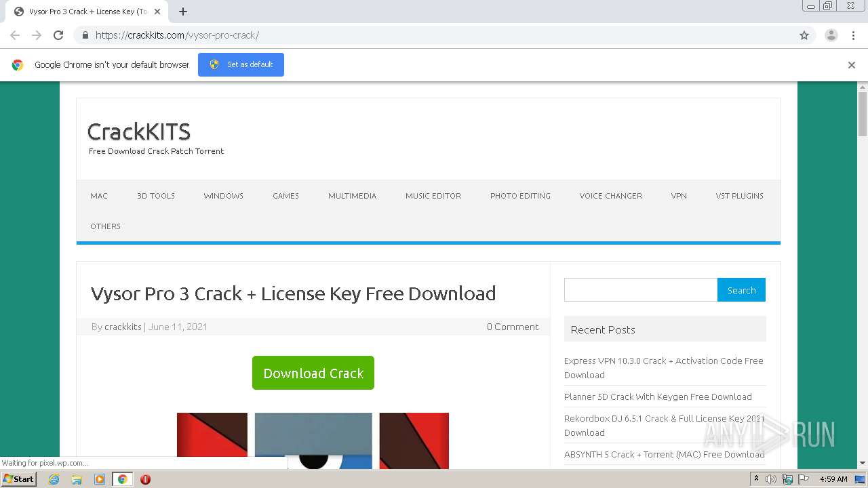Open the VOICE CHANGER menu item

pyautogui.click(x=610, y=196)
